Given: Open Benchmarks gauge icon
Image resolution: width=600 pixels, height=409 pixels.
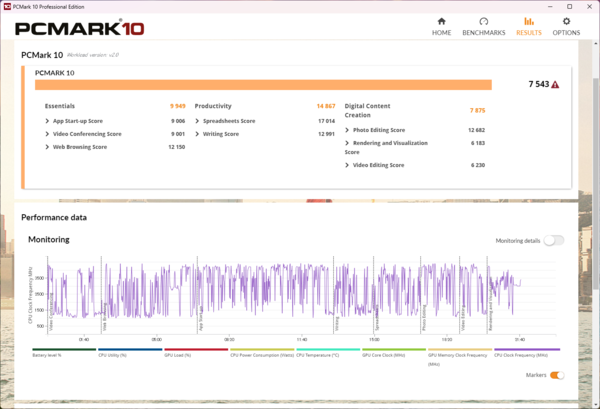Looking at the screenshot, I should 484,21.
